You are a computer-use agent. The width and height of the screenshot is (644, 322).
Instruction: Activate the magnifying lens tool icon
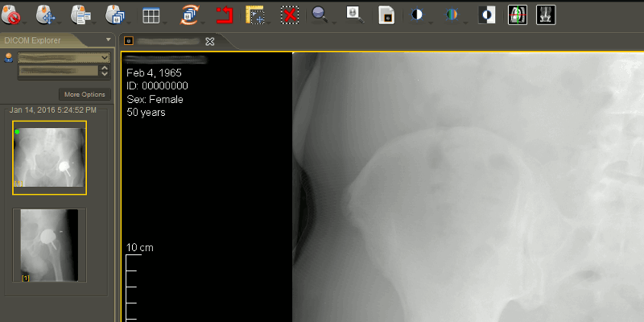click(x=354, y=14)
